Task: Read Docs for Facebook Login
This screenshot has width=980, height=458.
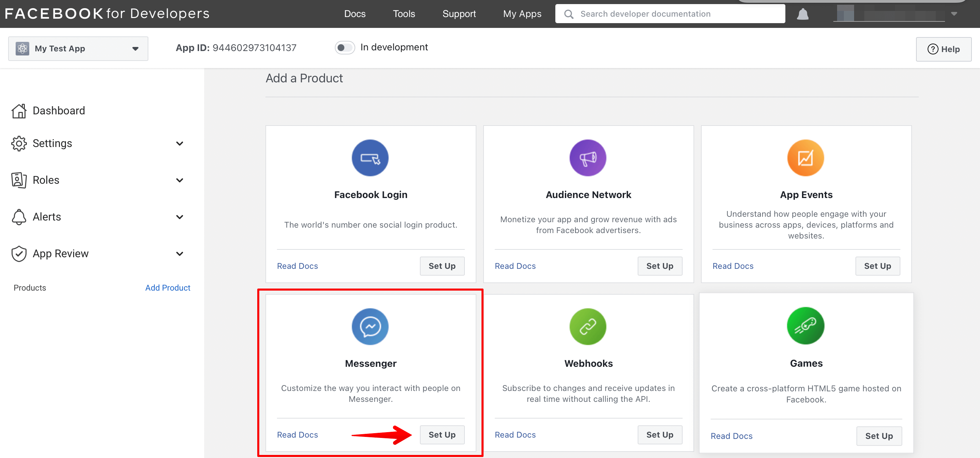Action: [x=297, y=265]
